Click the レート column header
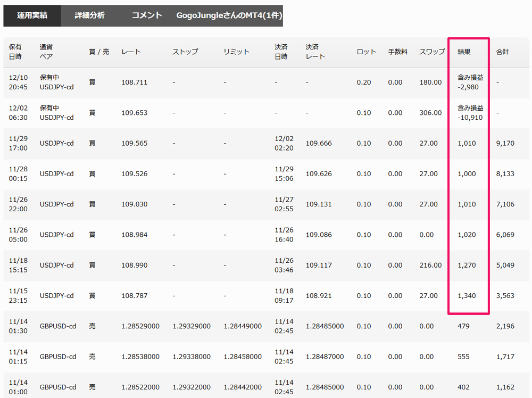The height and width of the screenshot is (398, 532). [x=131, y=52]
